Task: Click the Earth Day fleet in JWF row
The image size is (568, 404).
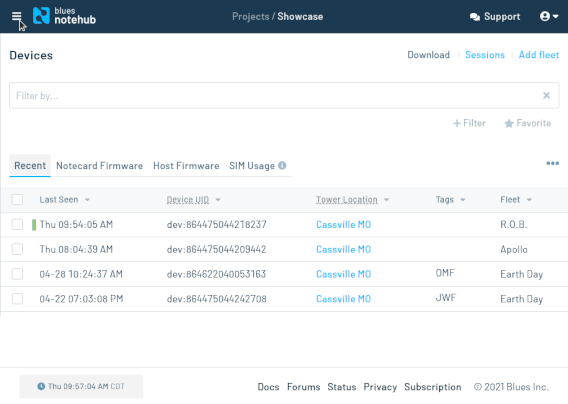Action: tap(522, 299)
